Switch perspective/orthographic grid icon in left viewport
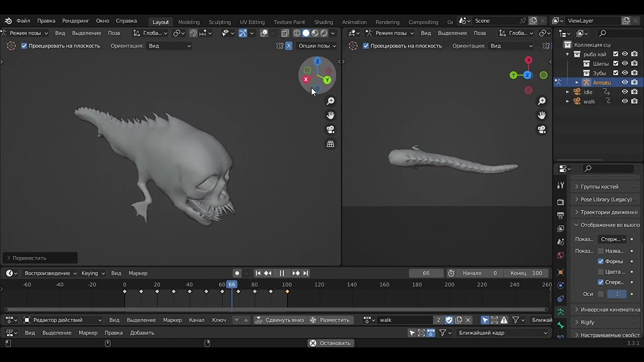 (331, 144)
